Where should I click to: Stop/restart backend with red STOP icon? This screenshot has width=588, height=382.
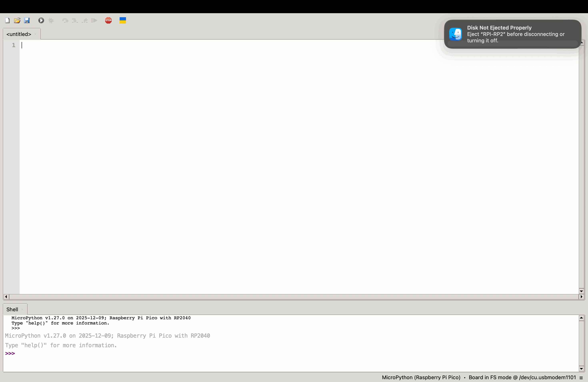tap(108, 21)
